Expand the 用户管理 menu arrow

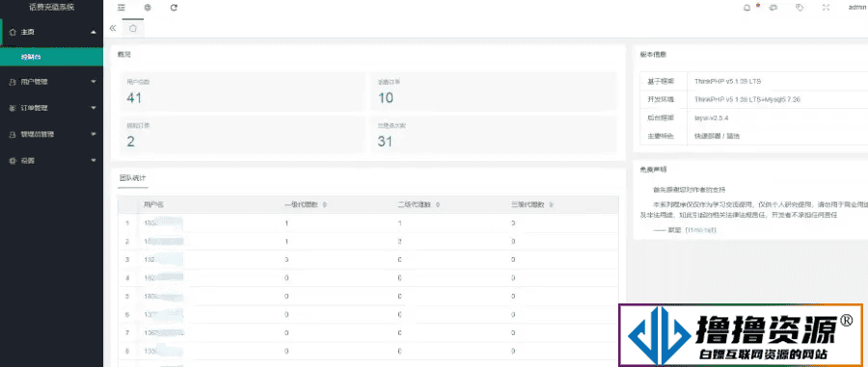pos(93,82)
